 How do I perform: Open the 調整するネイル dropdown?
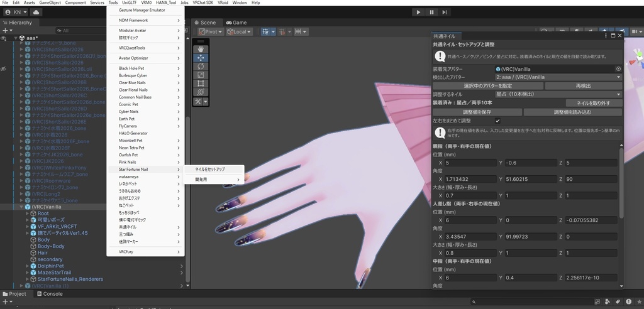tap(558, 94)
